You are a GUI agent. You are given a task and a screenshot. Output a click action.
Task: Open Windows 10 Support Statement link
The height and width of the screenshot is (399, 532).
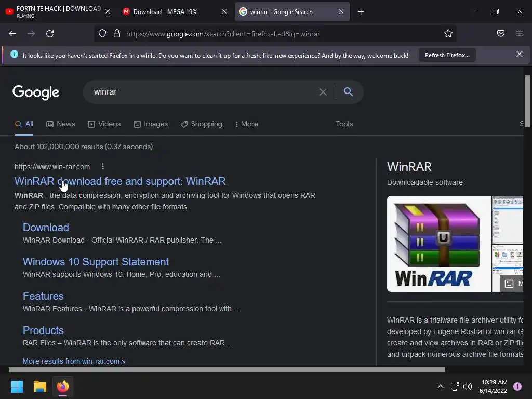coord(96,262)
